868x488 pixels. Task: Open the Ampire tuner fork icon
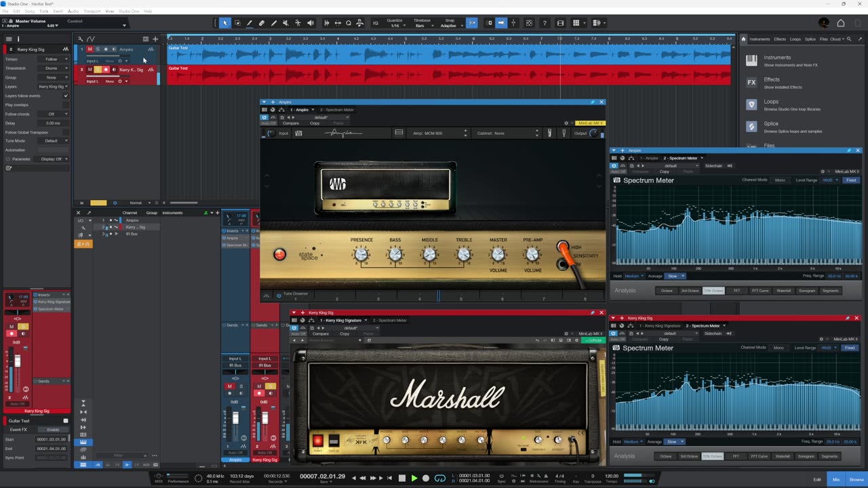pos(564,133)
